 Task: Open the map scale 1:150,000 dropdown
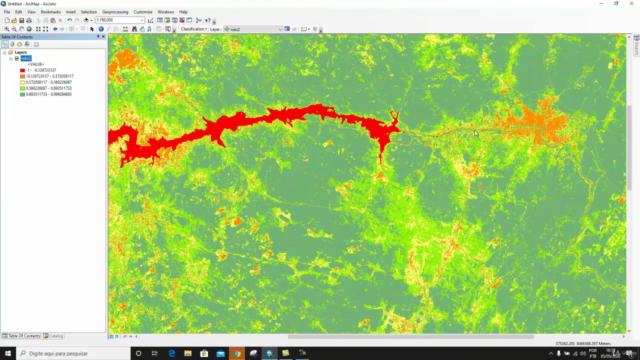[x=142, y=20]
